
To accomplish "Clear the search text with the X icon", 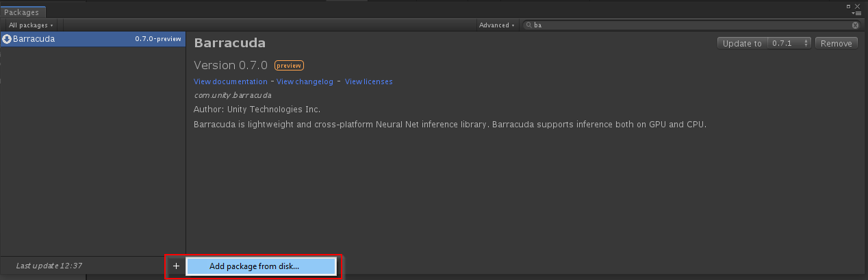I will click(855, 25).
